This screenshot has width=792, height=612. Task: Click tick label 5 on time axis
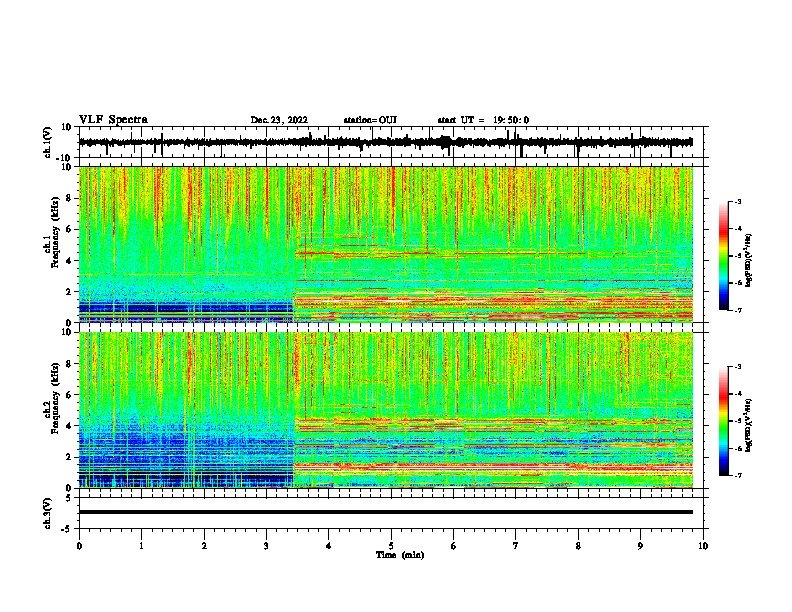[x=391, y=546]
